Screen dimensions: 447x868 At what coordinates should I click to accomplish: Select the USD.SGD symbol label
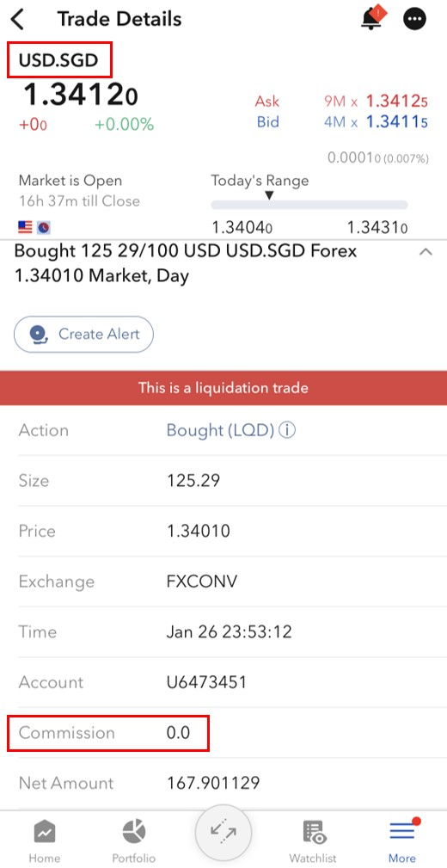click(58, 60)
